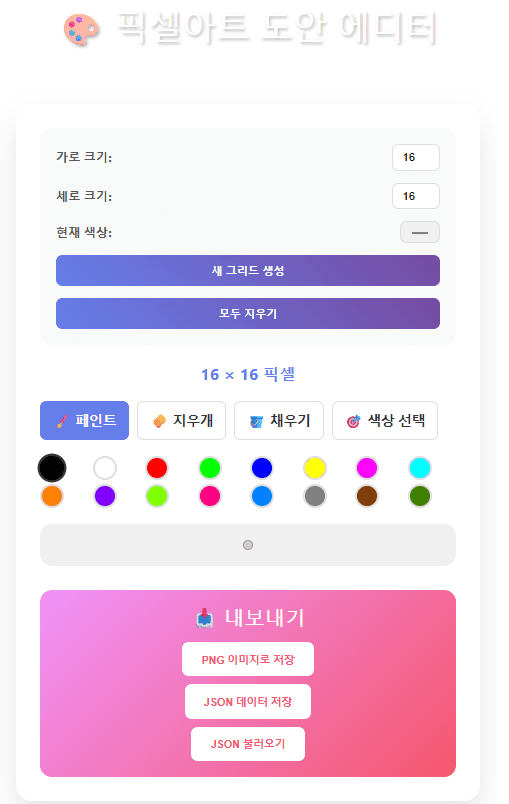Screen dimensions: 509x804
Task: Pick the red color swatch
Action: tap(157, 468)
